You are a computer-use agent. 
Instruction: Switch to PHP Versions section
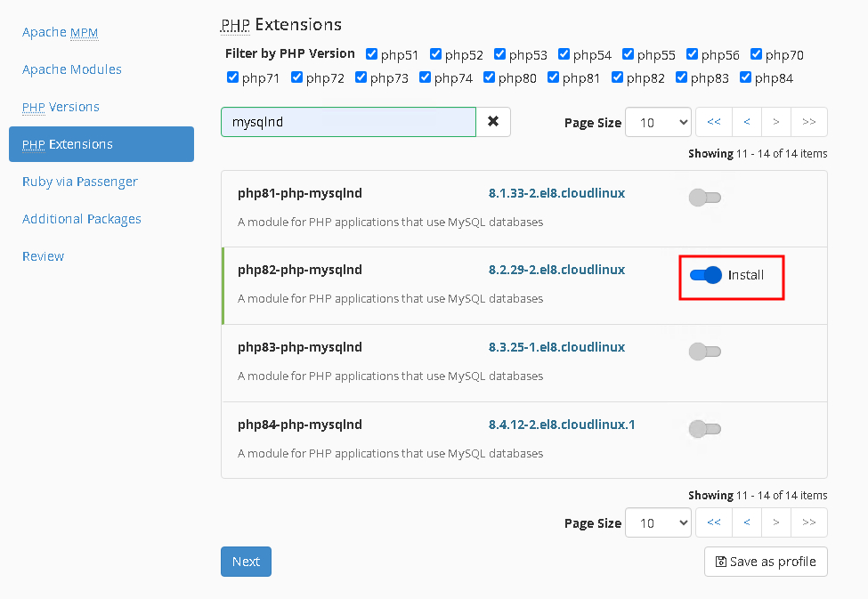coord(61,107)
